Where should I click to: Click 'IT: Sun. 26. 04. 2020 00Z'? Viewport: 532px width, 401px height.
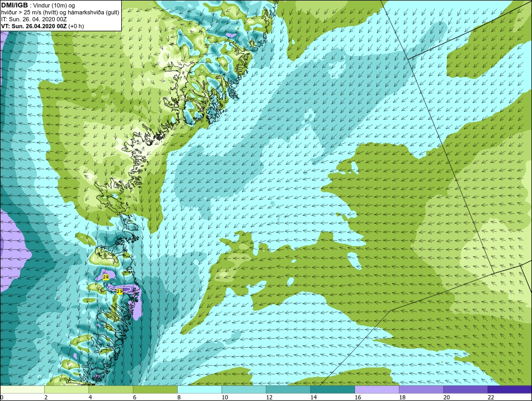[x=34, y=19]
